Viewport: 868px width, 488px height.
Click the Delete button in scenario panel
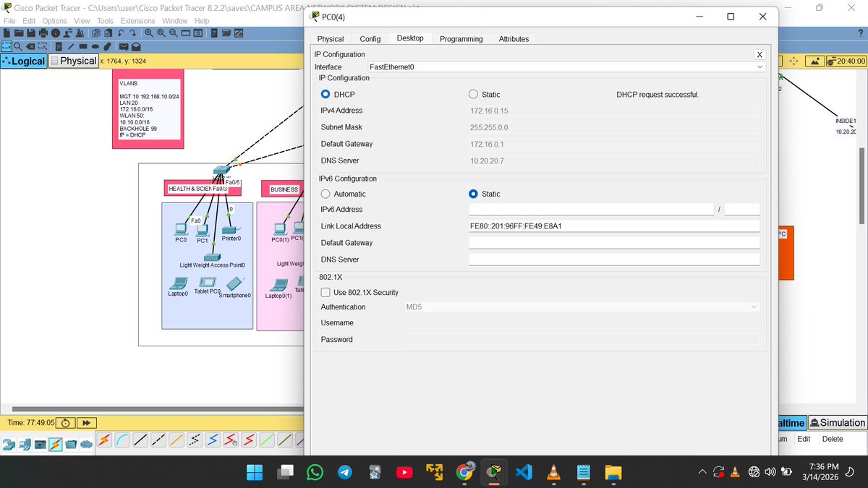coord(833,439)
